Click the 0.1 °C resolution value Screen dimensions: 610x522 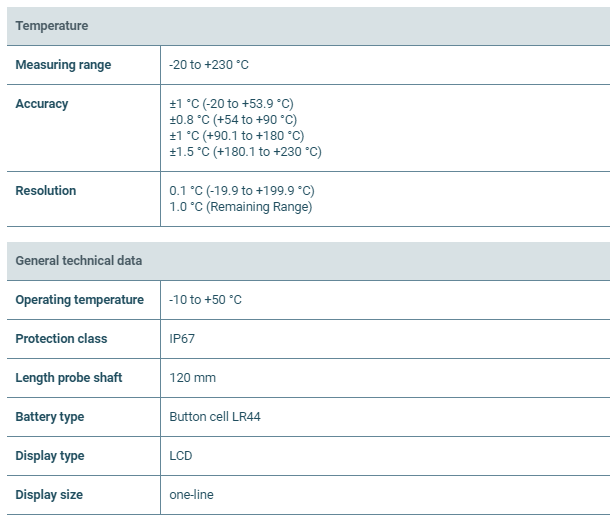point(242,191)
